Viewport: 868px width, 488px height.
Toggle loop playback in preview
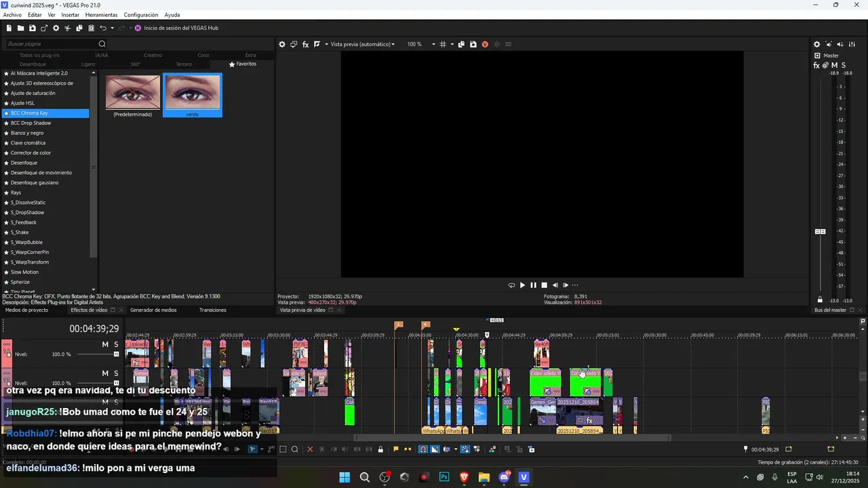pos(511,285)
